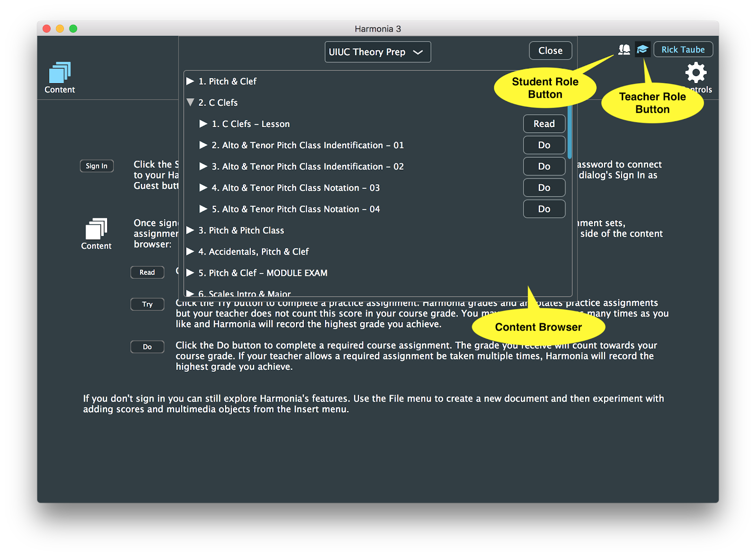Open the Controls gear icon
This screenshot has height=556, width=756.
tap(696, 73)
